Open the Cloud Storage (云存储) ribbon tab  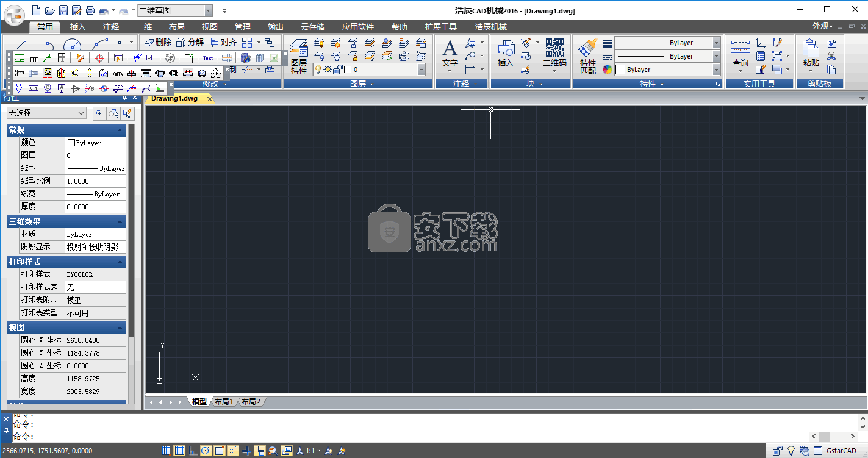click(x=313, y=27)
